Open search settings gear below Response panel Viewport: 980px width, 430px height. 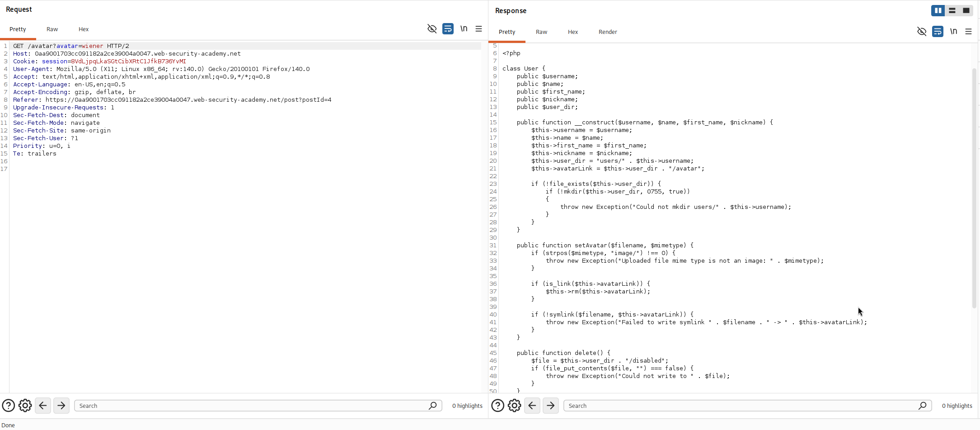[x=515, y=406]
